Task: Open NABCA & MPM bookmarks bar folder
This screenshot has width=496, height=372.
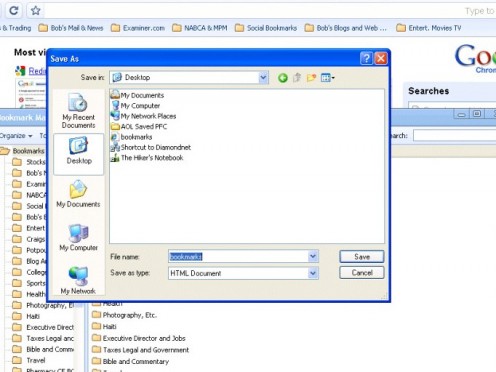Action: pyautogui.click(x=200, y=28)
